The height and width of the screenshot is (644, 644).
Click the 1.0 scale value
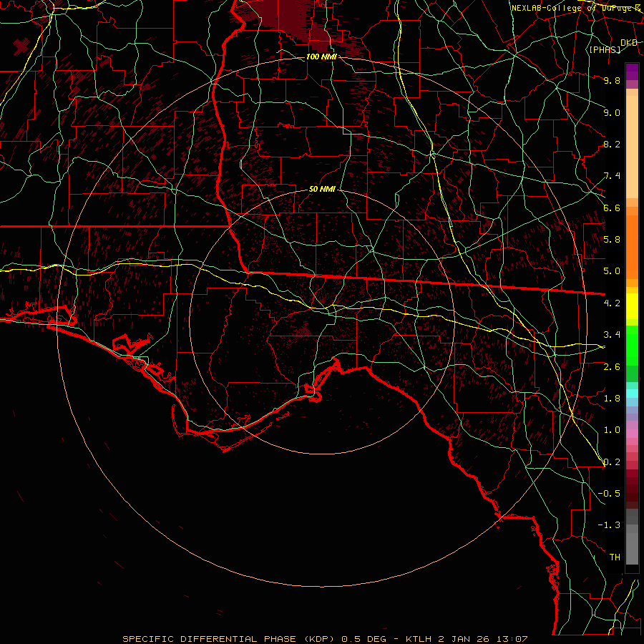(612, 430)
